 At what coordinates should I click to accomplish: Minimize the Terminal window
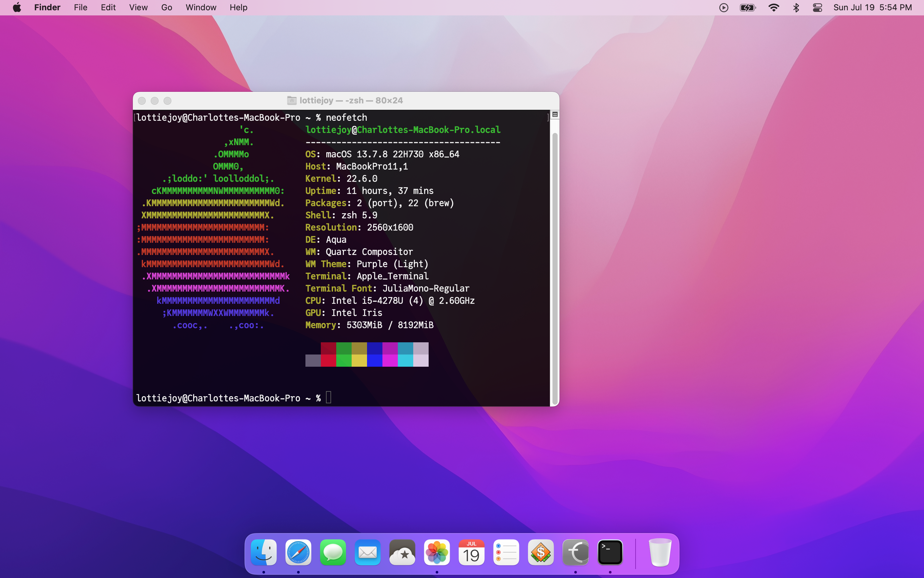point(155,101)
